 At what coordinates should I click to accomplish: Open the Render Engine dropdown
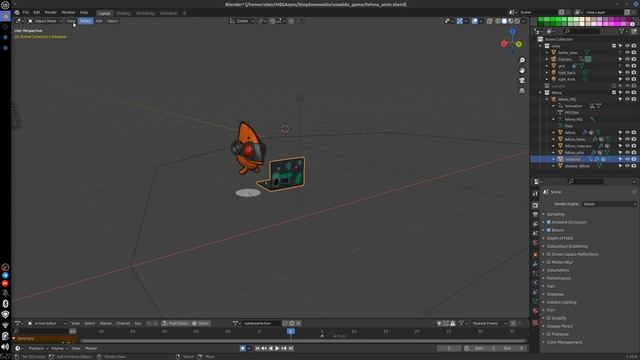609,204
